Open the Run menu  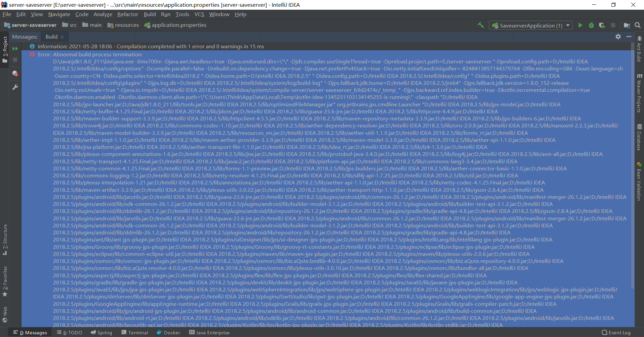click(x=166, y=14)
